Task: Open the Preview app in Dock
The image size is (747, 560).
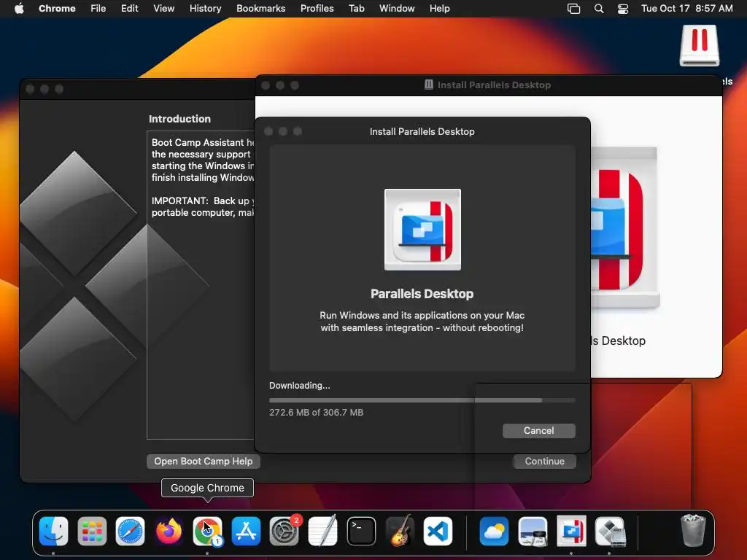Action: (x=533, y=531)
